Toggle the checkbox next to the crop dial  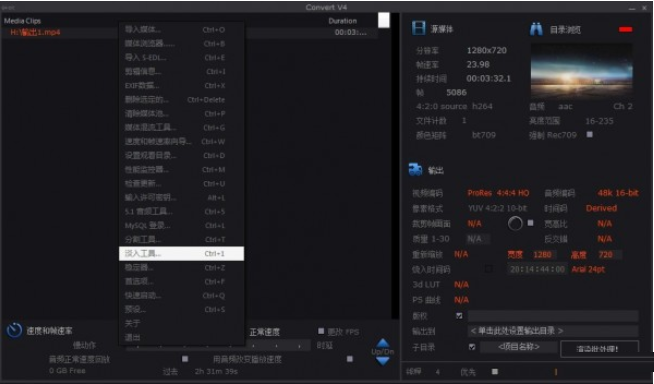coord(530,223)
